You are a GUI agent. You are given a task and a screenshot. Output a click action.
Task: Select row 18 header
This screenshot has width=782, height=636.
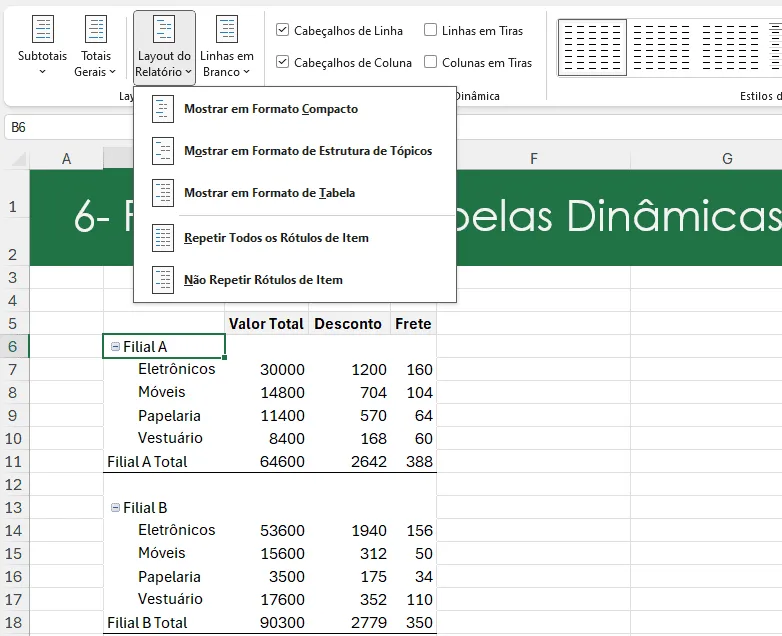(x=13, y=623)
